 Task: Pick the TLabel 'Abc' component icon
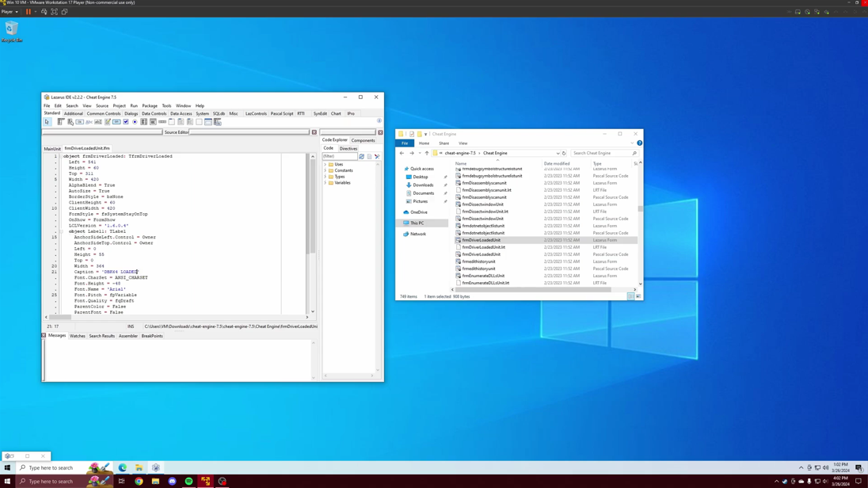tap(89, 122)
